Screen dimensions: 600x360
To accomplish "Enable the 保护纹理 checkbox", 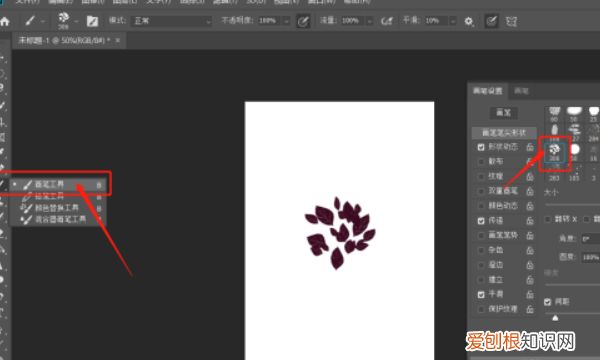I will [x=481, y=309].
